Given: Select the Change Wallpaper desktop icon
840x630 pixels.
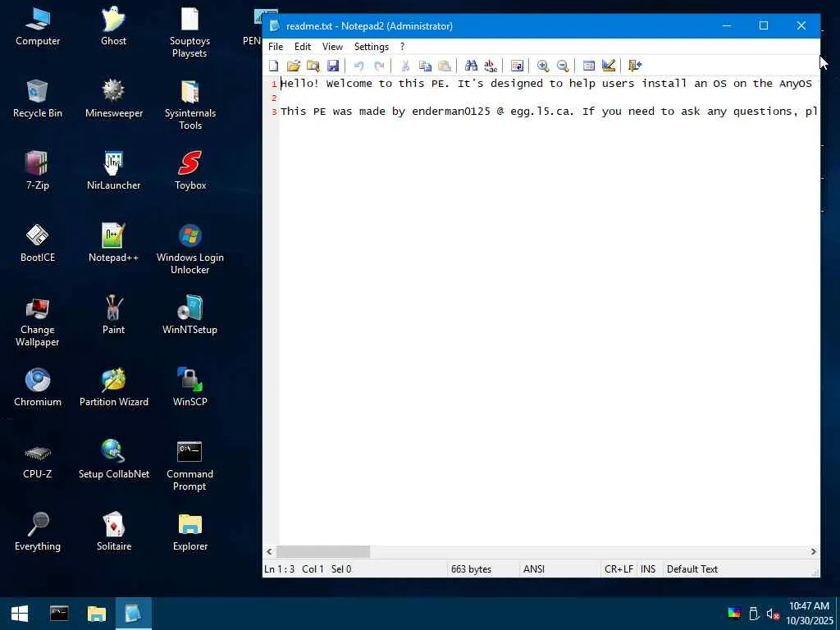Looking at the screenshot, I should point(38,322).
